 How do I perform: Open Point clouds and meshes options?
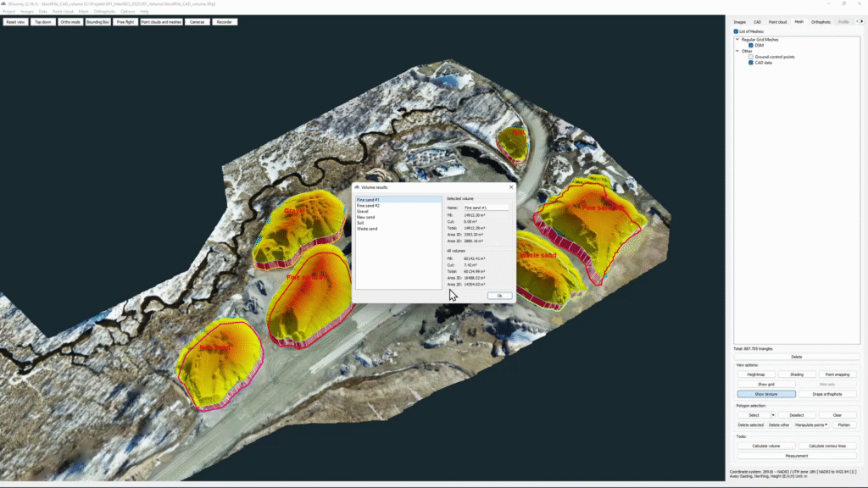pyautogui.click(x=161, y=22)
